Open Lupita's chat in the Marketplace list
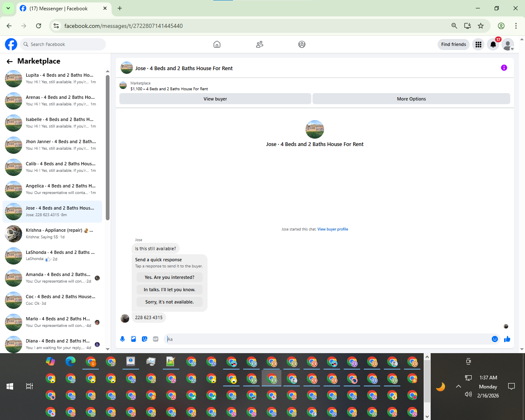This screenshot has height=420, width=525. pyautogui.click(x=52, y=78)
